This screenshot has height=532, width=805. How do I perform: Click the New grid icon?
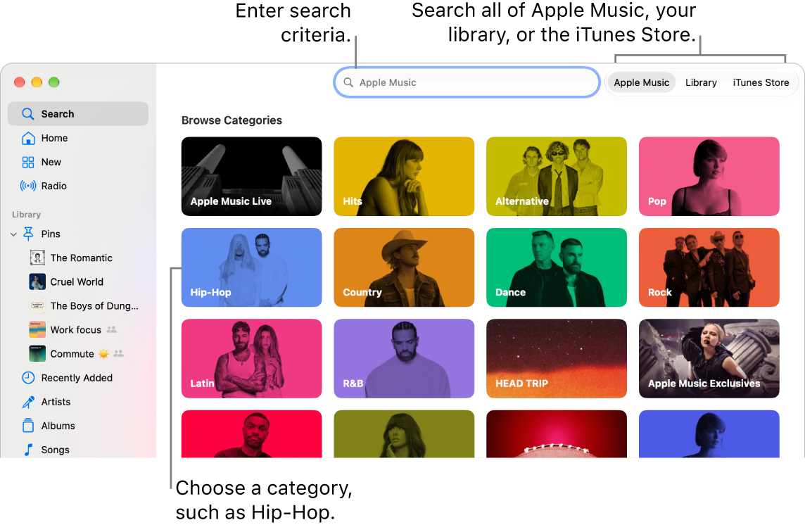27,163
